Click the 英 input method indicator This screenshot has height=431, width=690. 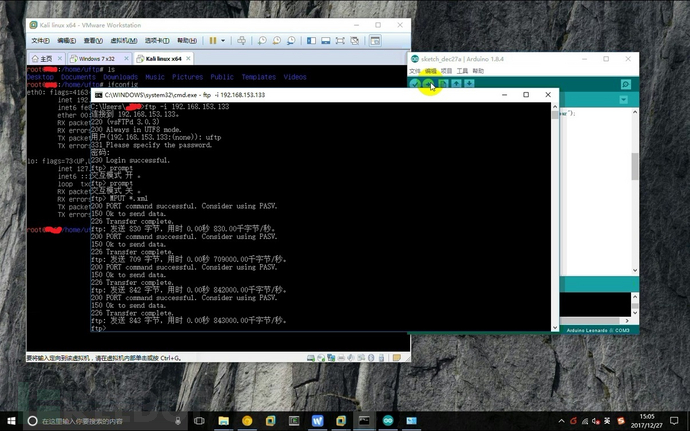point(607,421)
